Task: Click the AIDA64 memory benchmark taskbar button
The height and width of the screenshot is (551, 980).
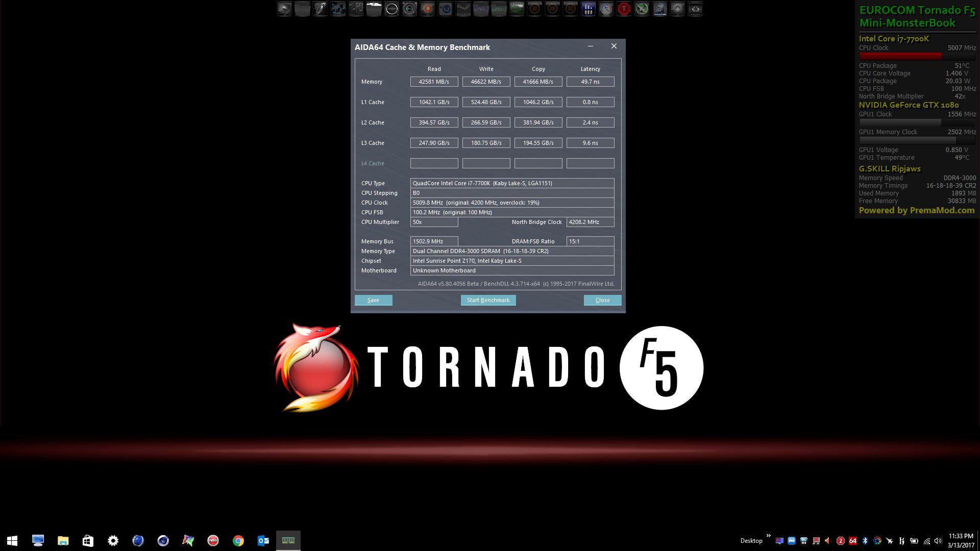Action: 288,540
